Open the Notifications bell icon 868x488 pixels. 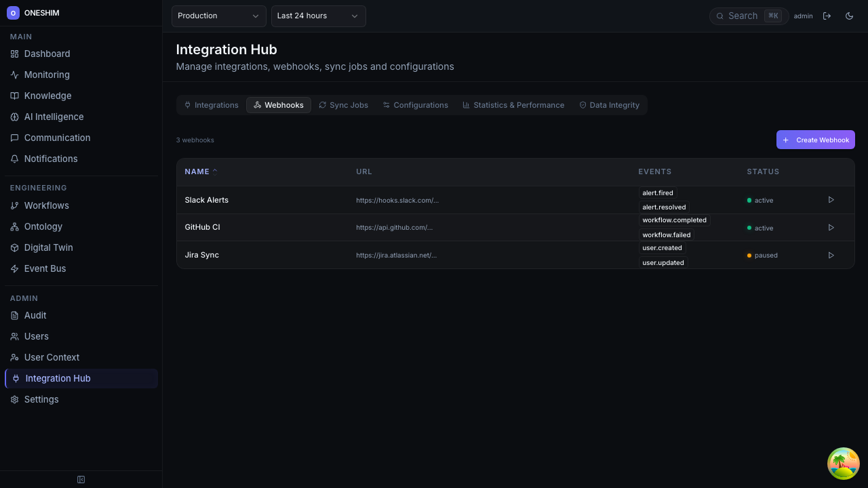(x=15, y=159)
